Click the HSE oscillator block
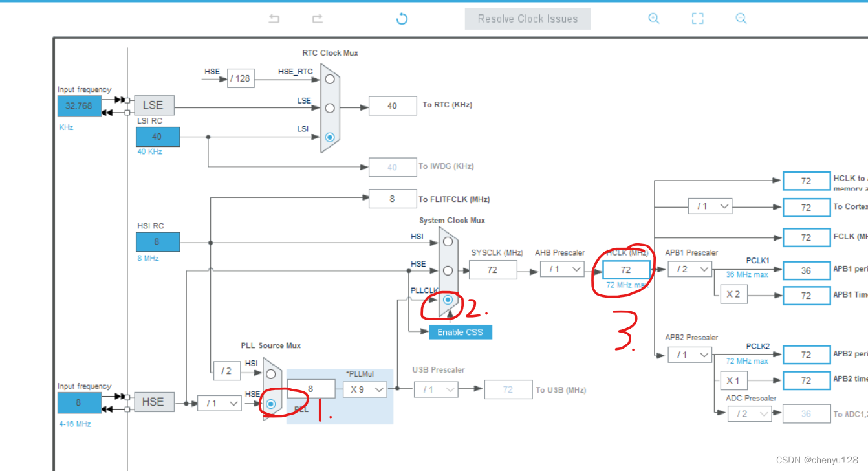Screen dimensions: 868x471 tap(153, 402)
